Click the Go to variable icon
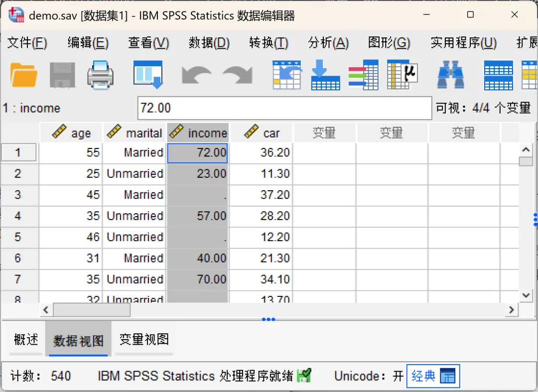Image resolution: width=538 pixels, height=392 pixels. [325, 75]
